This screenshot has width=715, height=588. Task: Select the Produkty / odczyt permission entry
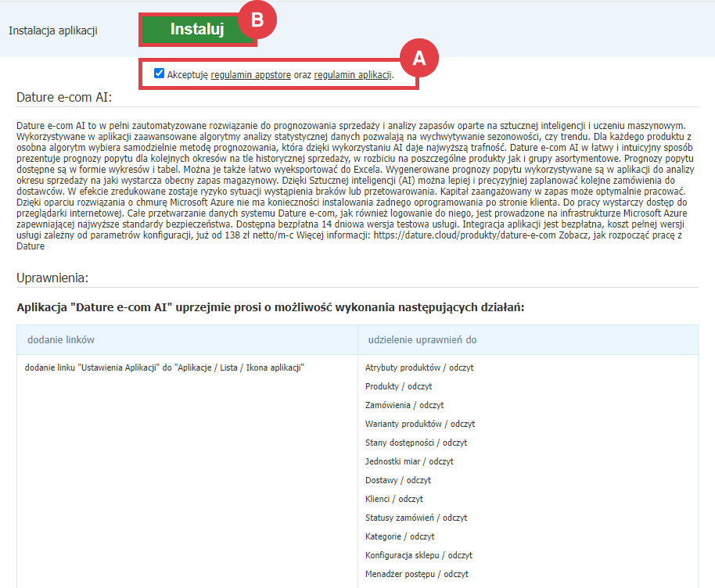coord(397,385)
